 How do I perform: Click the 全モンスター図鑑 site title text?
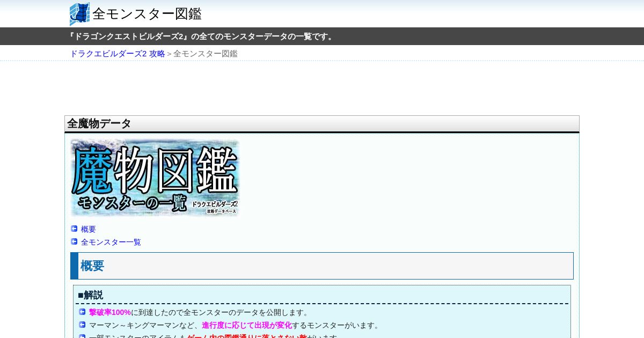coord(147,14)
